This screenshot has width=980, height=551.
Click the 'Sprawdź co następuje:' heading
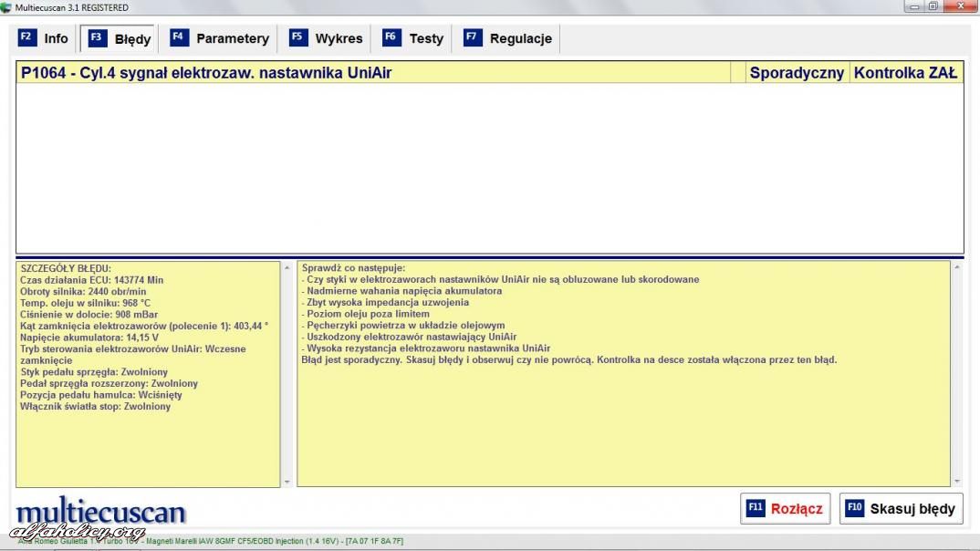[x=353, y=268]
